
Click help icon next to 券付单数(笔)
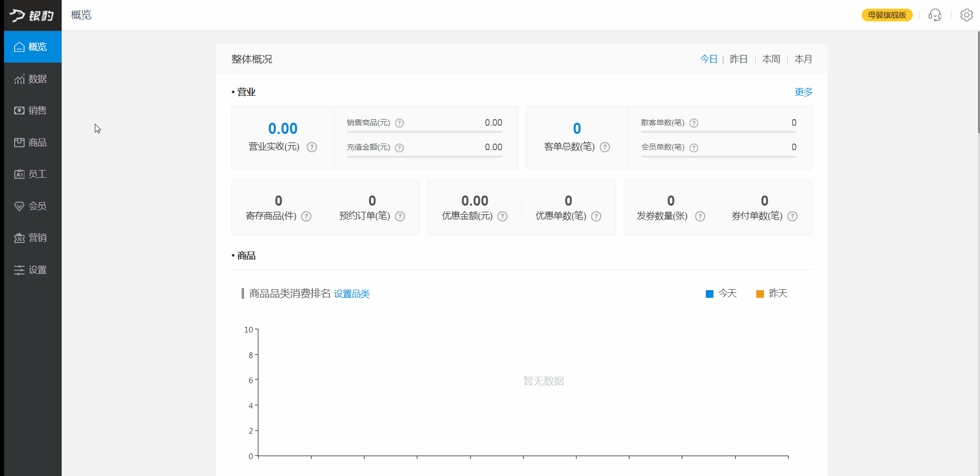[792, 216]
